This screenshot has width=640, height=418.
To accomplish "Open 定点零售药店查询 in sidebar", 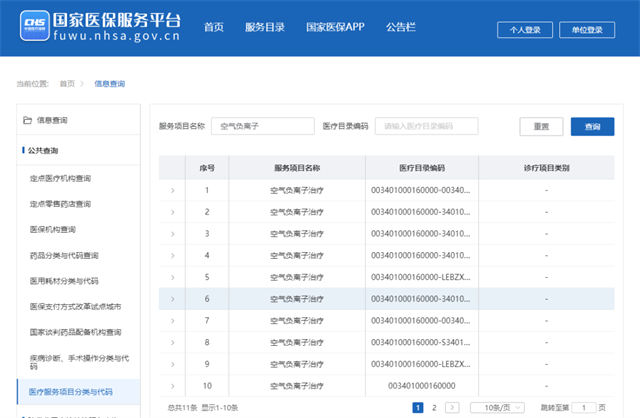I will [x=60, y=204].
